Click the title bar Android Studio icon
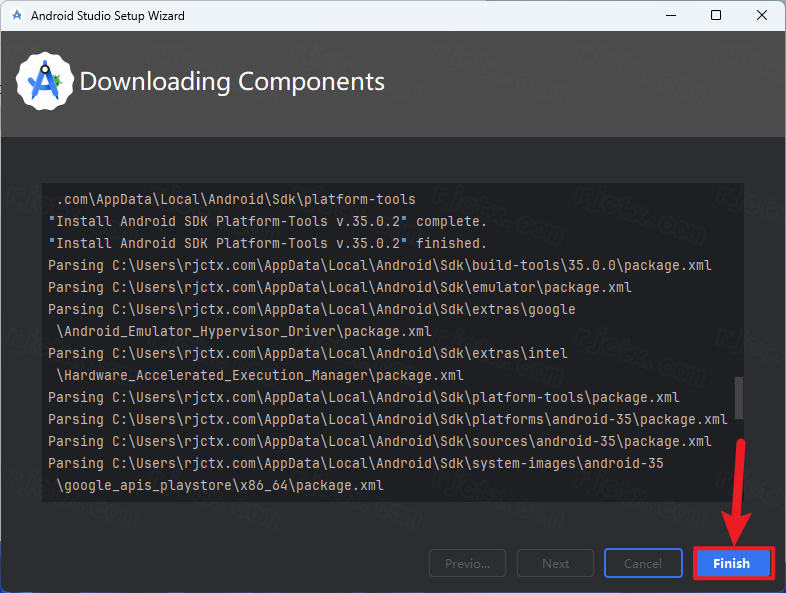The width and height of the screenshot is (786, 593). pyautogui.click(x=17, y=16)
